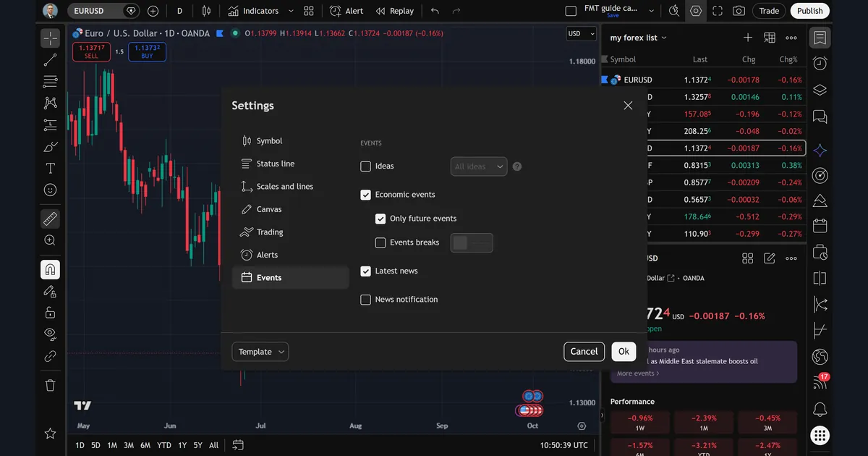Viewport: 868px width, 456px height.
Task: Open the quick search icon
Action: coord(674,11)
